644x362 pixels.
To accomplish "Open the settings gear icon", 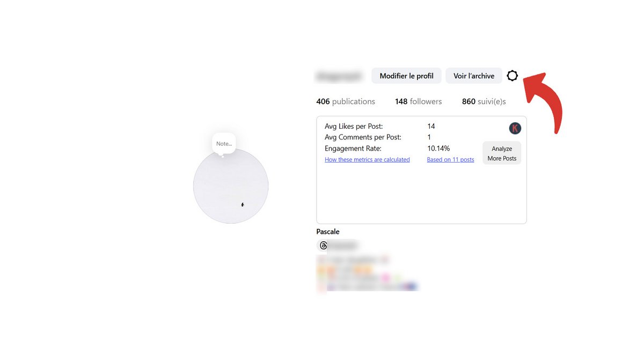I will [513, 76].
